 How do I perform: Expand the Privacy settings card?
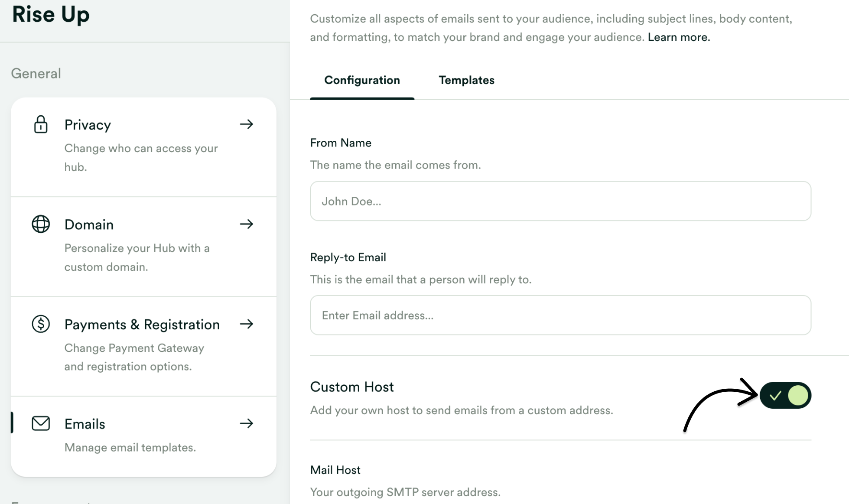(143, 147)
